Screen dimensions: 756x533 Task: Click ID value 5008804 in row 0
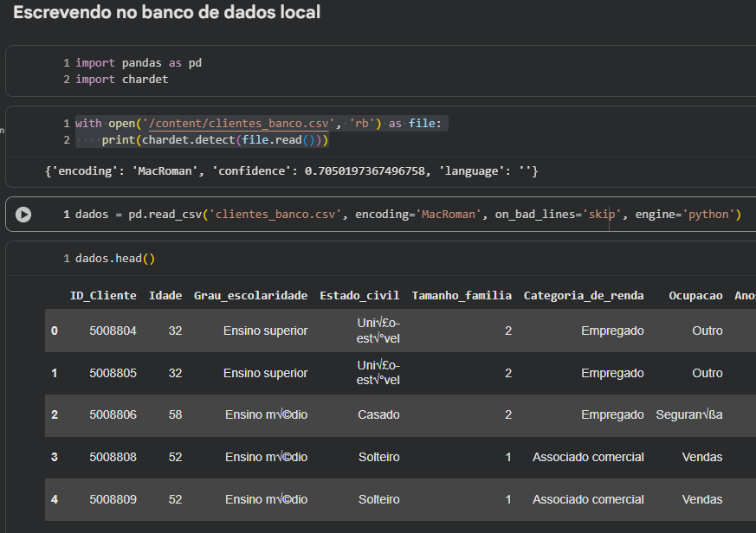[113, 331]
